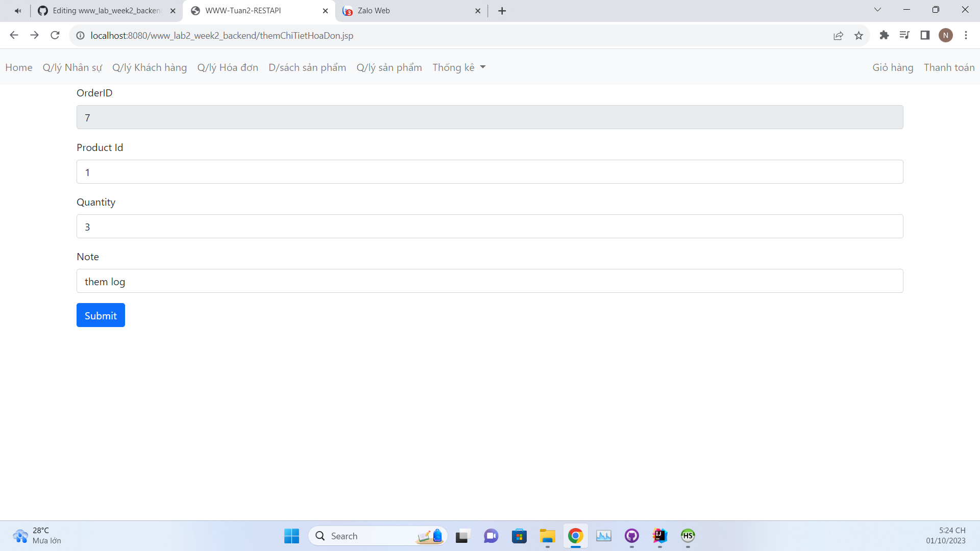
Task: Launch HeidiSQL from the taskbar
Action: coord(688,536)
